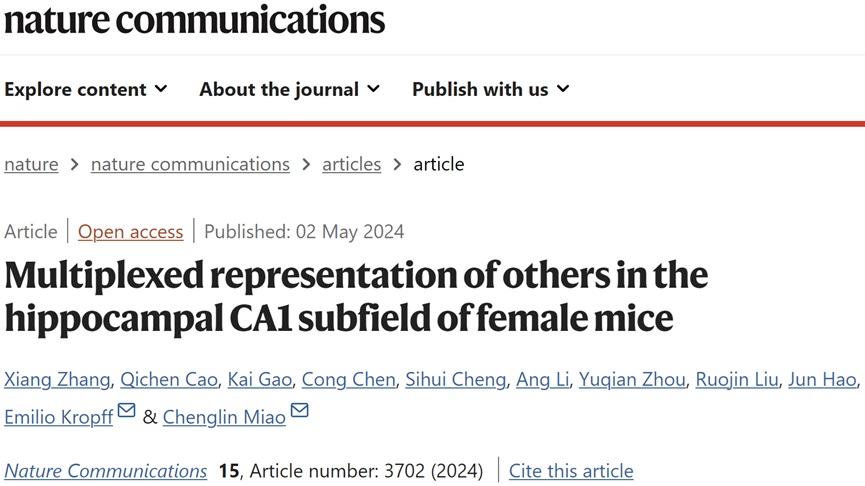Screen dimensions: 865x486
Task: Open the Cite this article link
Action: coord(571,470)
